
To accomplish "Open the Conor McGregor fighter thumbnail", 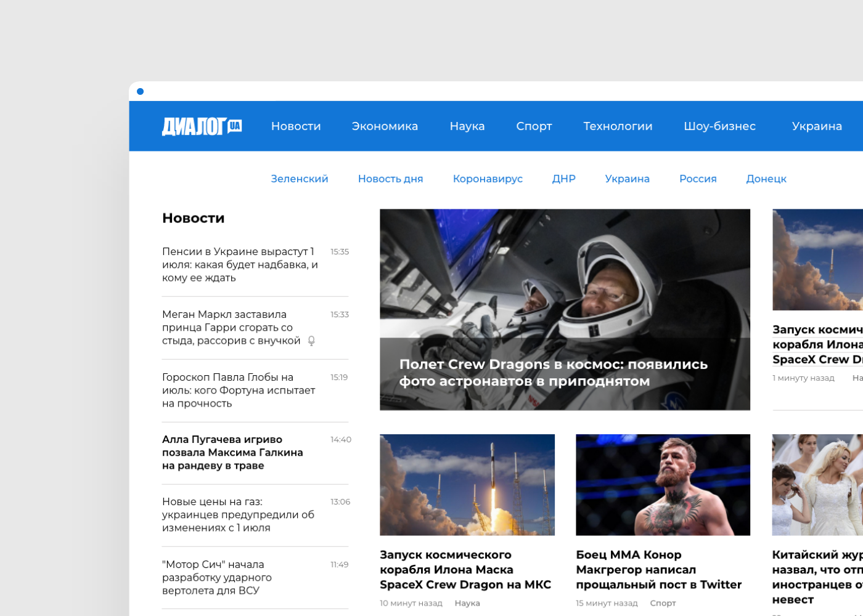I will (663, 485).
